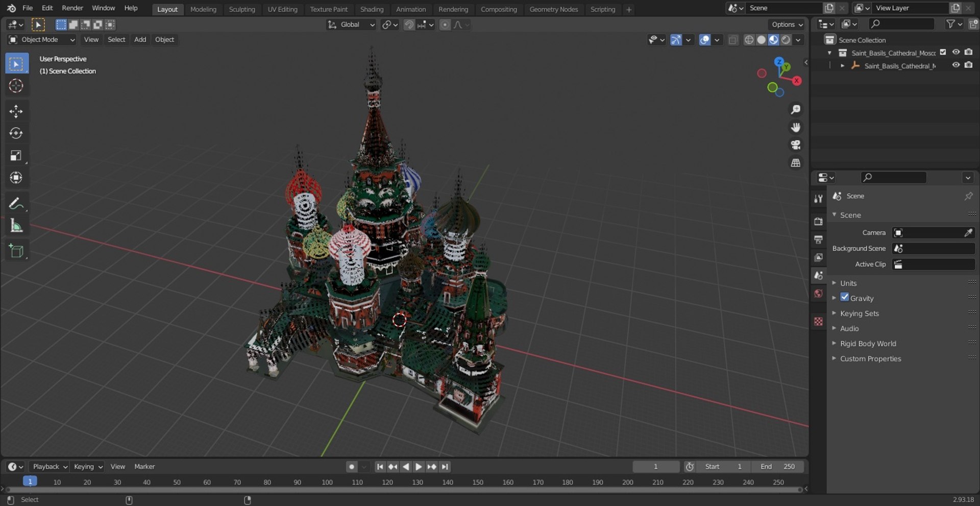
Task: Open the Playback popover
Action: click(49, 467)
